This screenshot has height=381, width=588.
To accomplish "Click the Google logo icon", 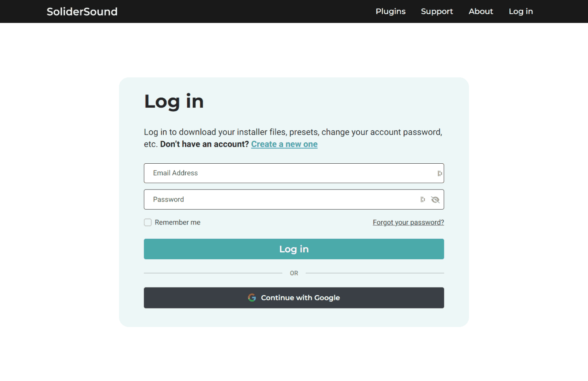I will pyautogui.click(x=252, y=298).
